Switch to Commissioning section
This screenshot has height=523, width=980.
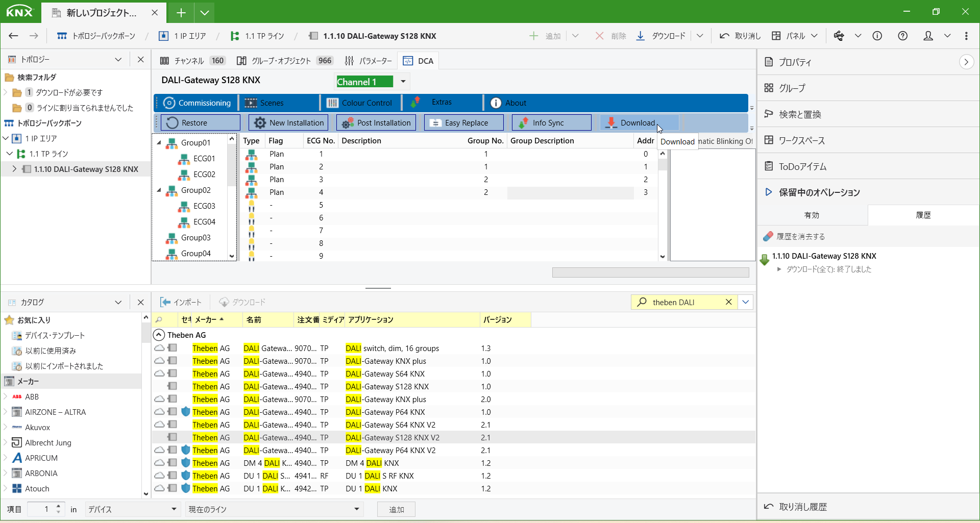click(197, 103)
